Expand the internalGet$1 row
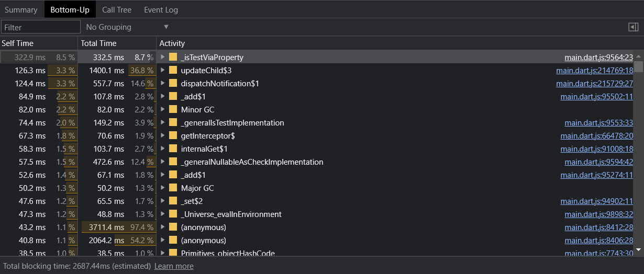This screenshot has width=644, height=274. (163, 149)
